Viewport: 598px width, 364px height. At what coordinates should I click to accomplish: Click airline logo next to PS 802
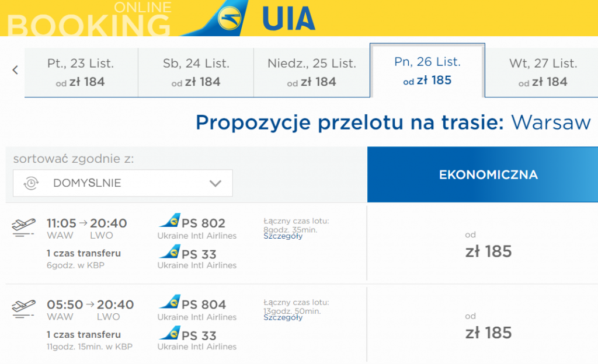click(170, 222)
